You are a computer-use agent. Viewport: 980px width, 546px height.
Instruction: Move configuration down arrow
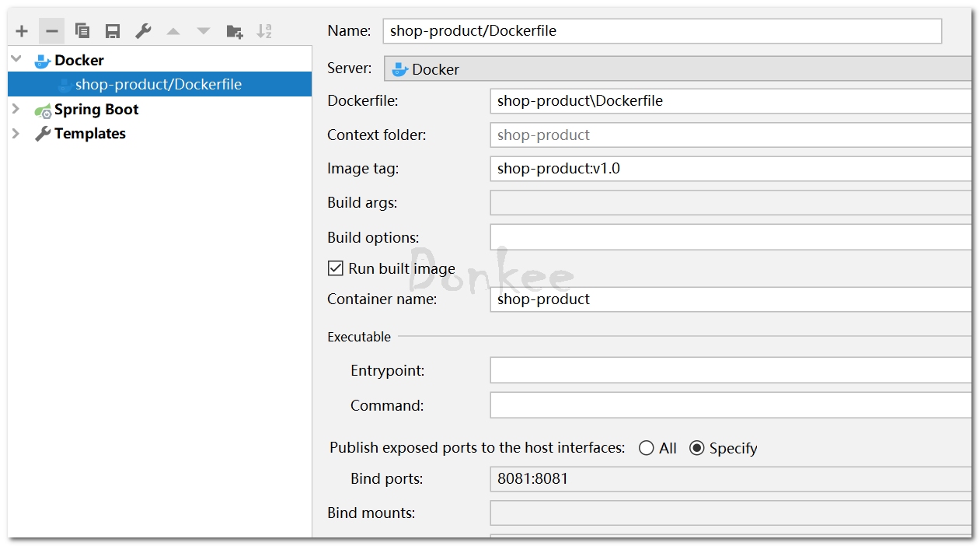[204, 31]
